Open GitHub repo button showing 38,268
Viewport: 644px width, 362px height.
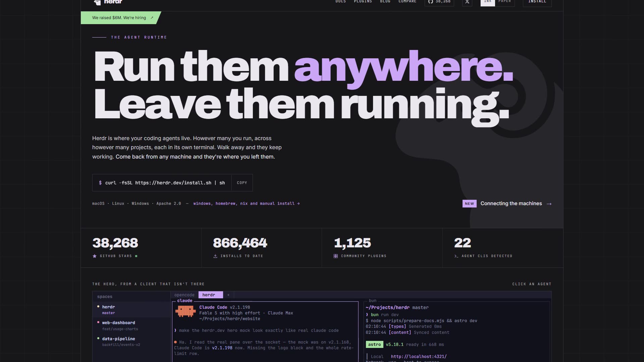pos(439,2)
